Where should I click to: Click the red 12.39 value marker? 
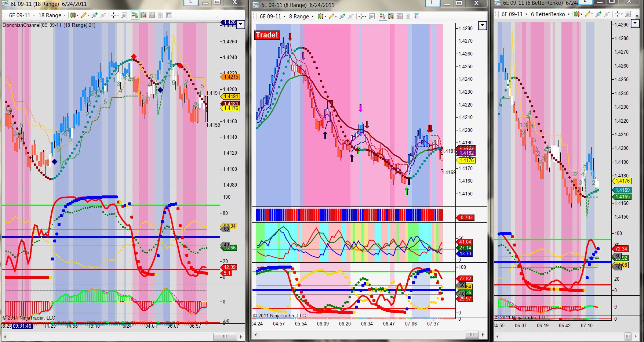tap(229, 267)
